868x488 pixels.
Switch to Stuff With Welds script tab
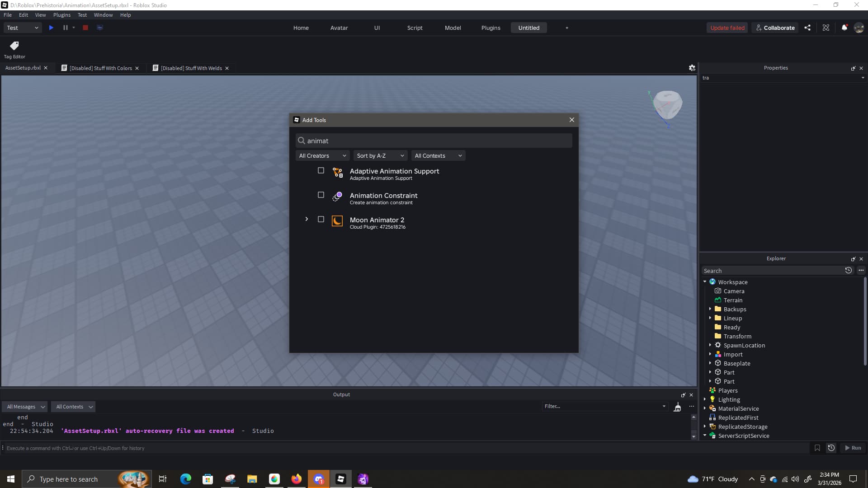click(191, 68)
